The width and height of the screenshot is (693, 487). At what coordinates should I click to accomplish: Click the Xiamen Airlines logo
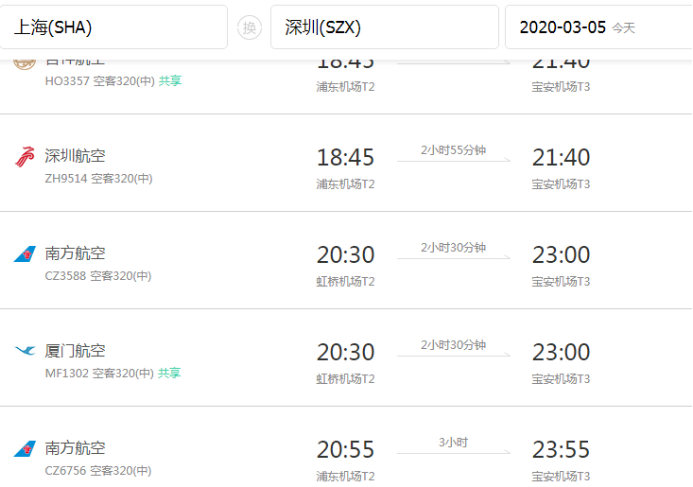coord(25,351)
